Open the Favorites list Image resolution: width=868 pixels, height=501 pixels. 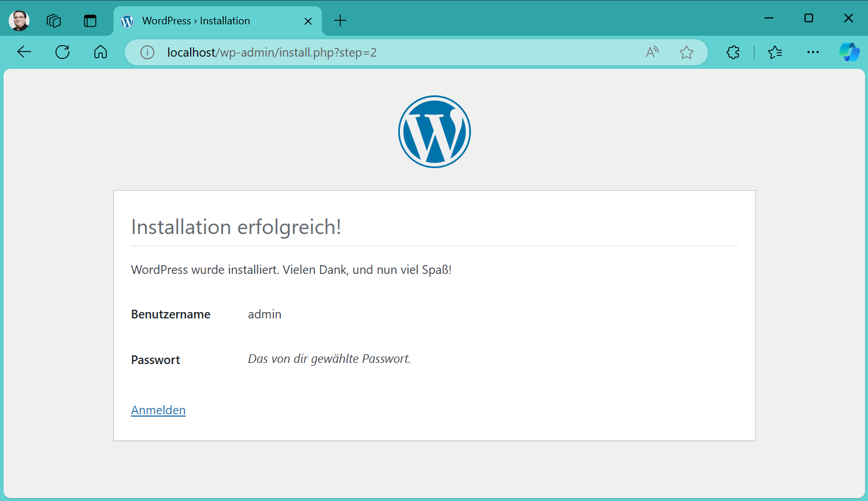pos(775,53)
